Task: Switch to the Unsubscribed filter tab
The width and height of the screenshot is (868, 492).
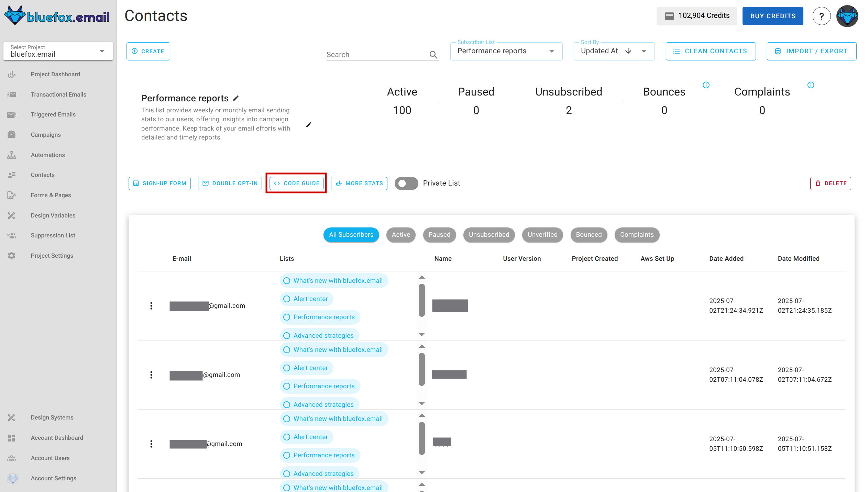Action: (x=489, y=235)
